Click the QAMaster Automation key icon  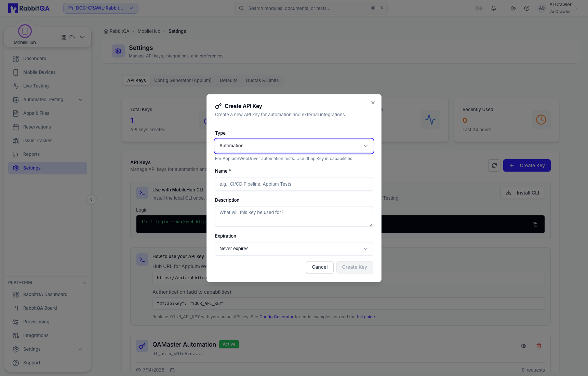point(142,346)
